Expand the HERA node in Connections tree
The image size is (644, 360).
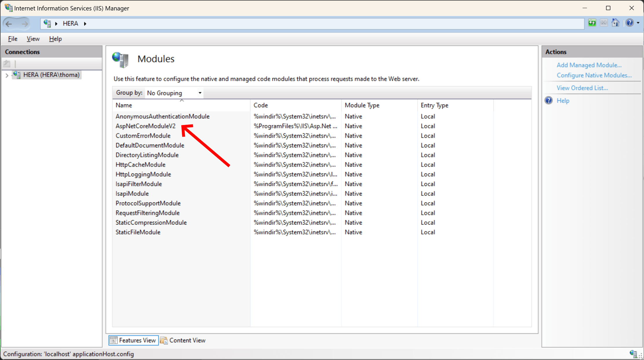click(x=6, y=75)
